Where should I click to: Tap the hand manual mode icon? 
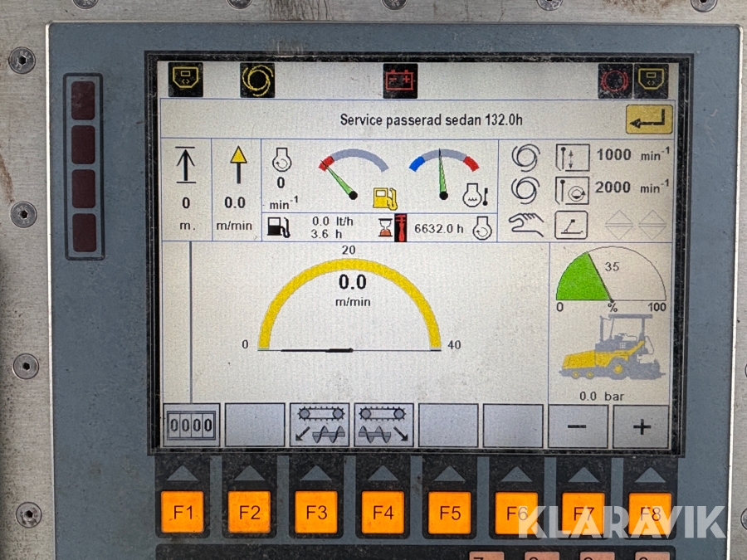pyautogui.click(x=526, y=224)
